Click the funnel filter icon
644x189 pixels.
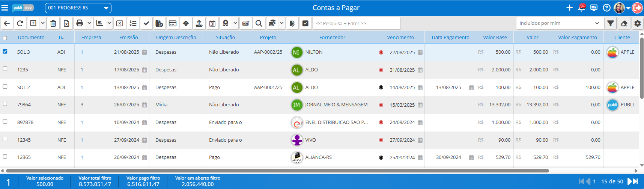(x=611, y=23)
